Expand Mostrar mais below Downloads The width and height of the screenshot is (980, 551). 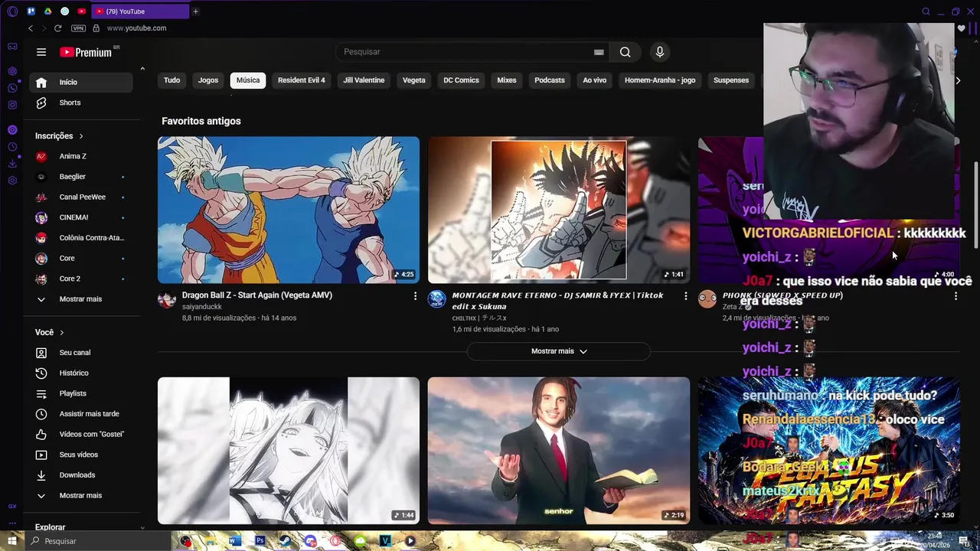click(81, 495)
